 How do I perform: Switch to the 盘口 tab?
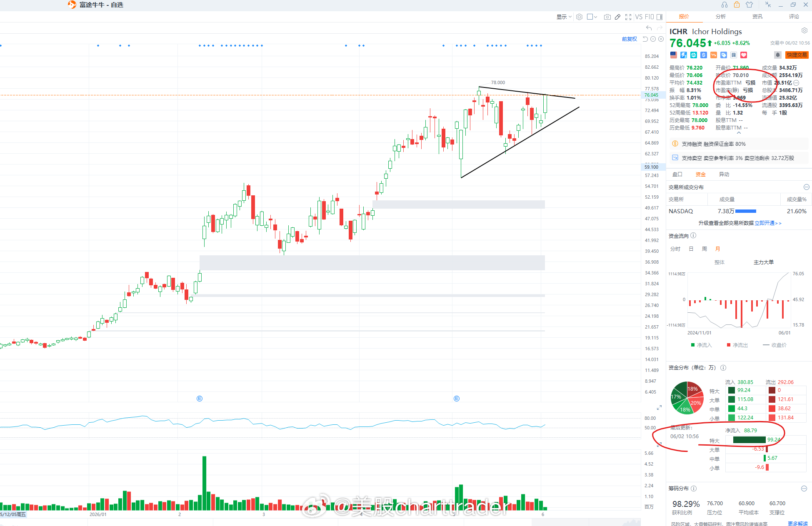tap(677, 175)
